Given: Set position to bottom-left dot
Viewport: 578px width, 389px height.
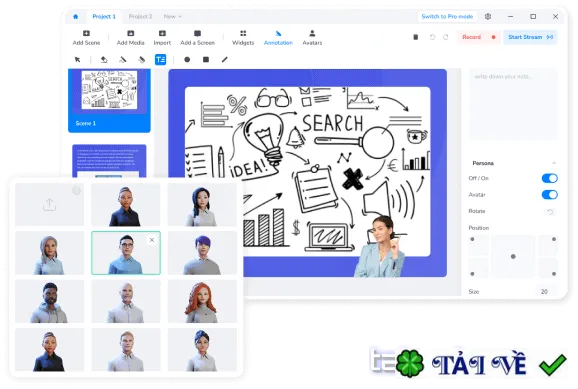Looking at the screenshot, I should click(x=473, y=274).
